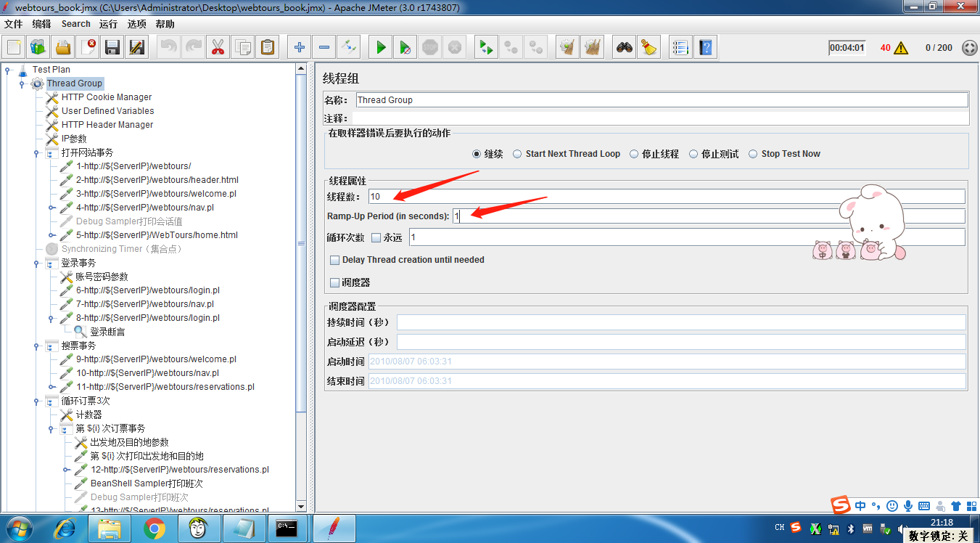Image resolution: width=980 pixels, height=543 pixels.
Task: Click the Reset search broom icon
Action: coord(648,48)
